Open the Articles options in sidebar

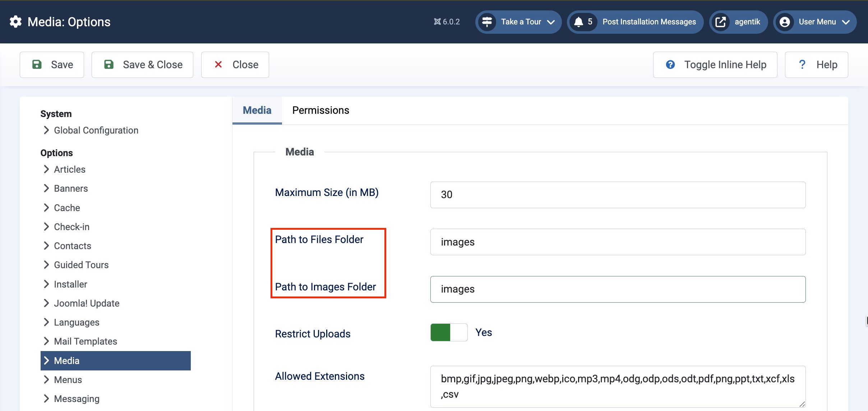point(69,169)
